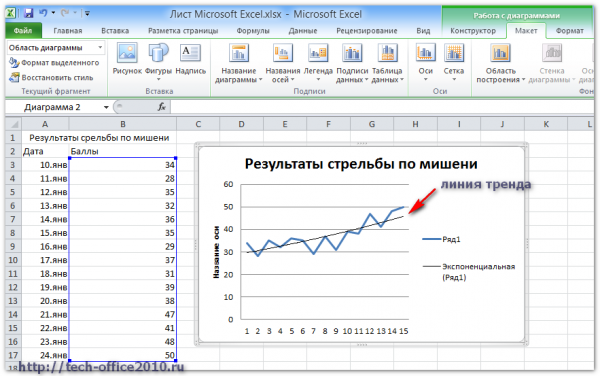Switch to the Данные tab
600x376 pixels.
tap(302, 31)
